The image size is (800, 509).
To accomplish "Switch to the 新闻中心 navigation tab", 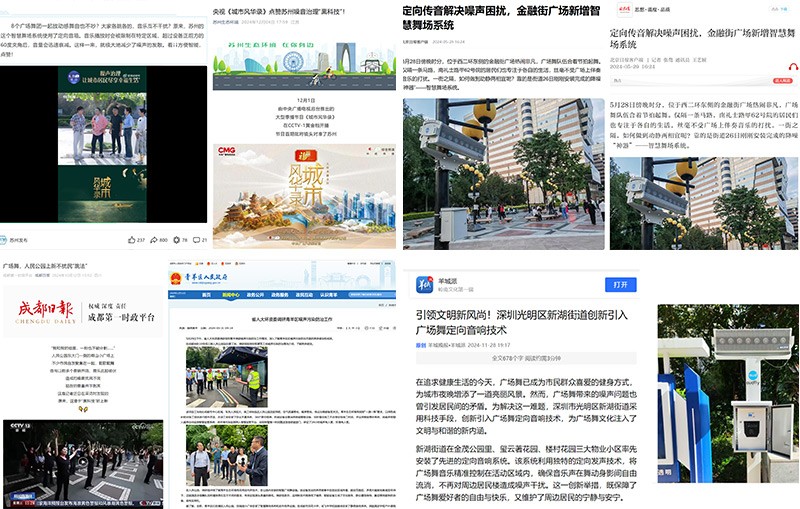I will 231,295.
